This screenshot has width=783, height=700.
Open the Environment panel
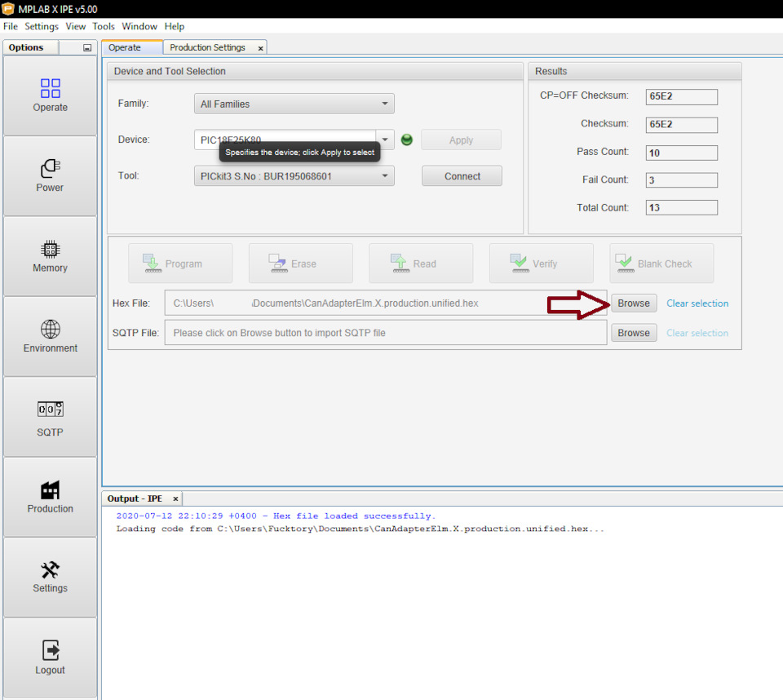click(50, 337)
